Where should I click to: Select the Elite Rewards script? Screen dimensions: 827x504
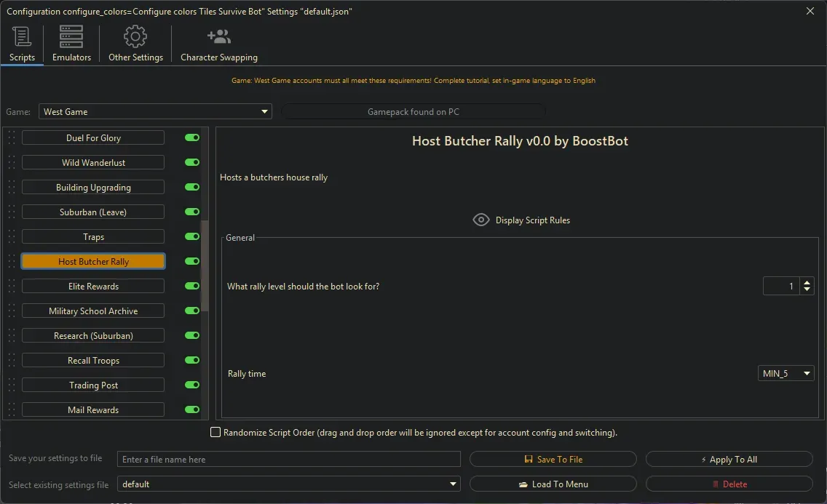tap(93, 287)
